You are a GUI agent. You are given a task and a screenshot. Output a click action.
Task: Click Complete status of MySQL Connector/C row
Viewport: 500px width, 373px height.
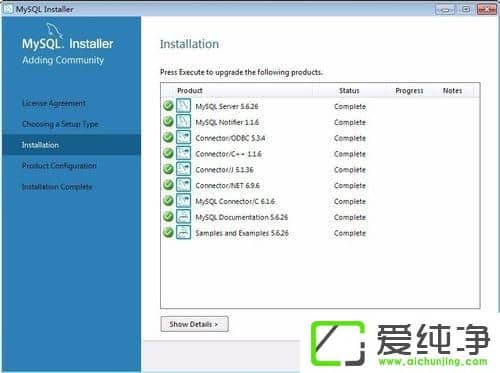point(350,202)
